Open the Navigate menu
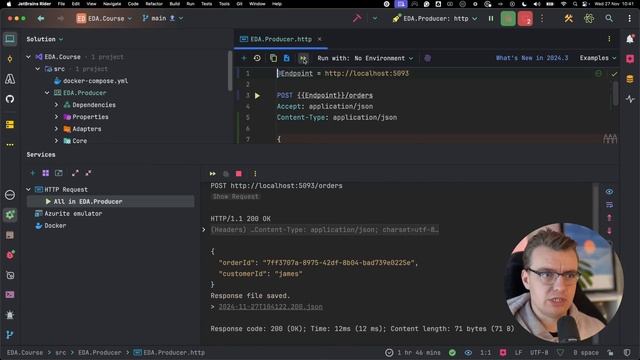The height and width of the screenshot is (360, 640). click(x=112, y=4)
